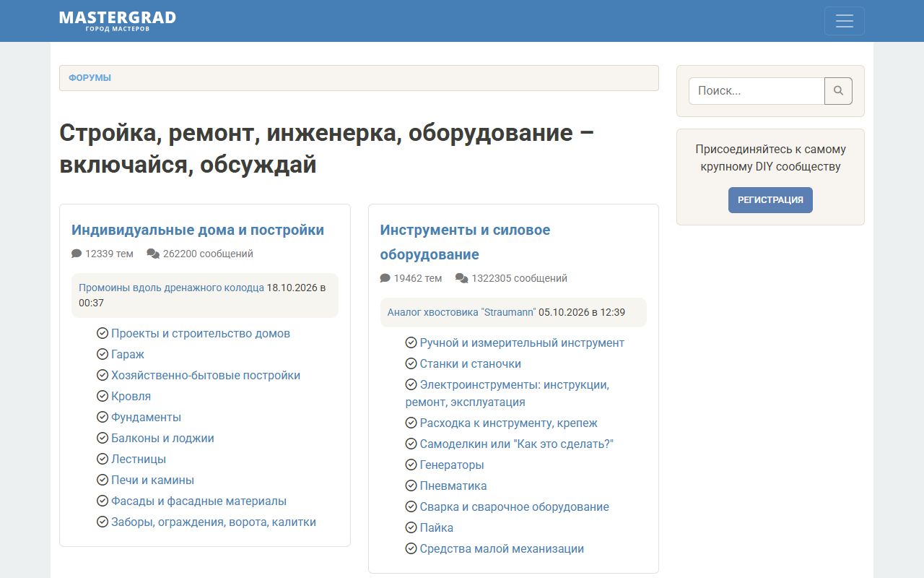The image size is (924, 578).
Task: Open Балконы и лоджии subforum
Action: click(162, 438)
